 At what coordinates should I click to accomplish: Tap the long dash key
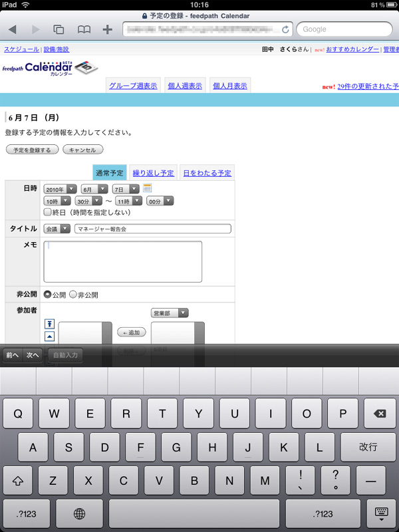point(371,480)
